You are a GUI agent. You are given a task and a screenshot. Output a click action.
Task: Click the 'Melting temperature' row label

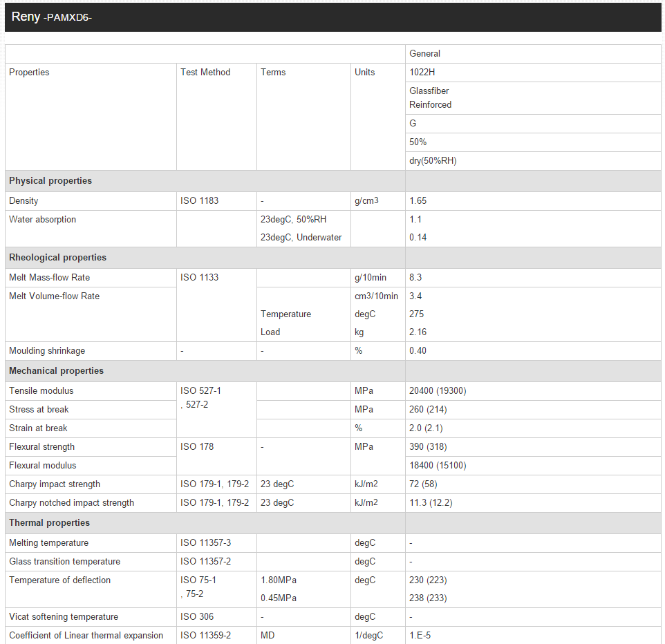(49, 543)
